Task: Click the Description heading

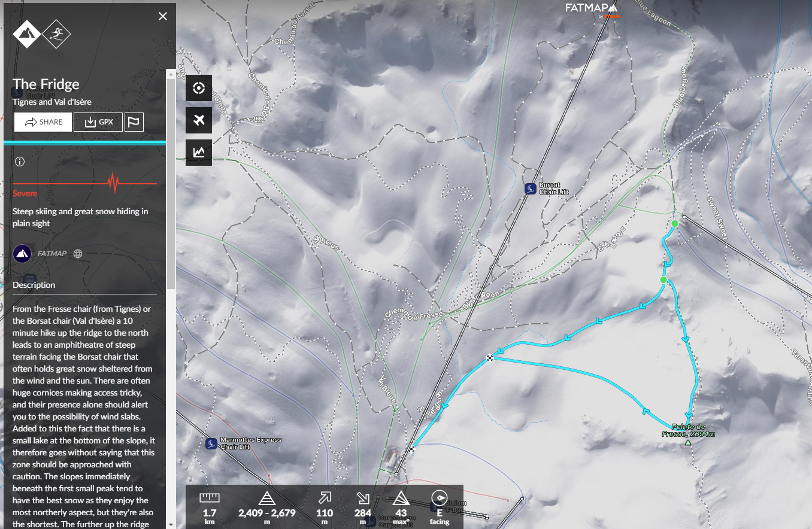Action: (x=34, y=285)
